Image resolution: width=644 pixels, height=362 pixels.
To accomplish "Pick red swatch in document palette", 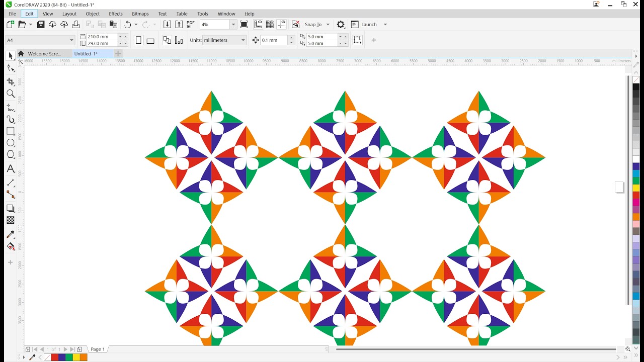I will pos(54,357).
